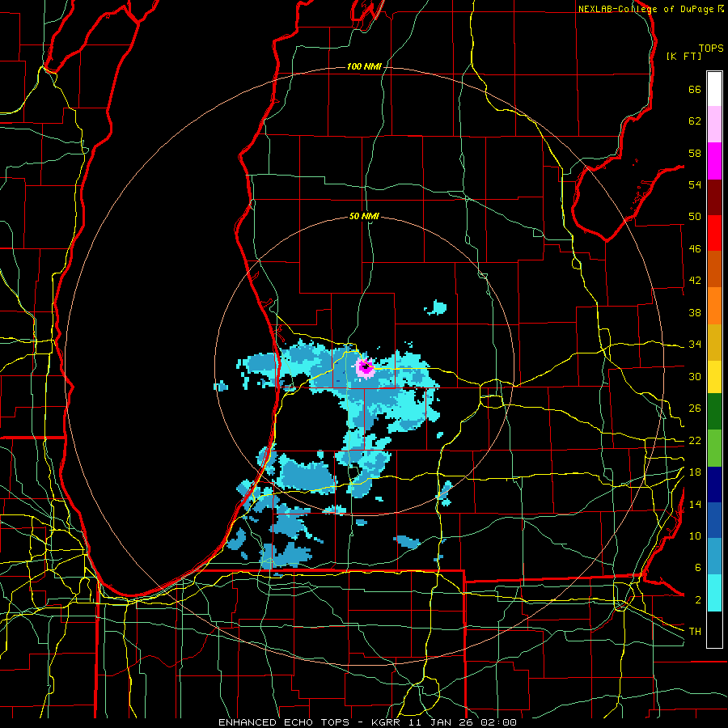Viewport: 728px width, 728px height.
Task: Click the TOPS legend title
Action: [711, 49]
